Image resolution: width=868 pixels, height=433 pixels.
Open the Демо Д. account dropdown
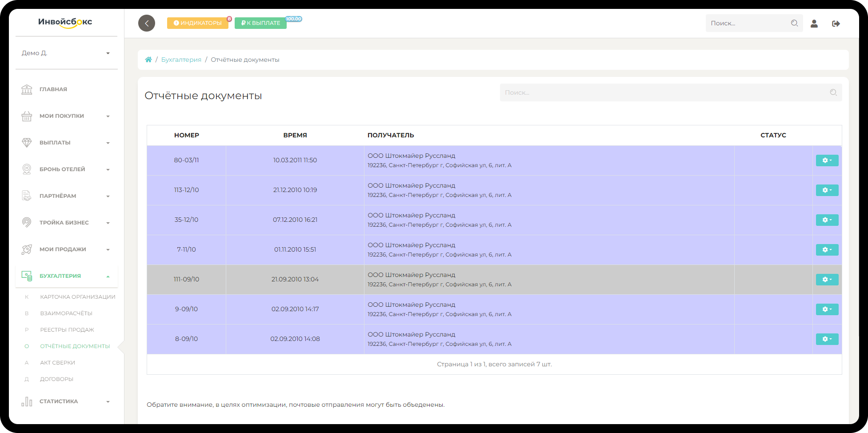coord(66,53)
